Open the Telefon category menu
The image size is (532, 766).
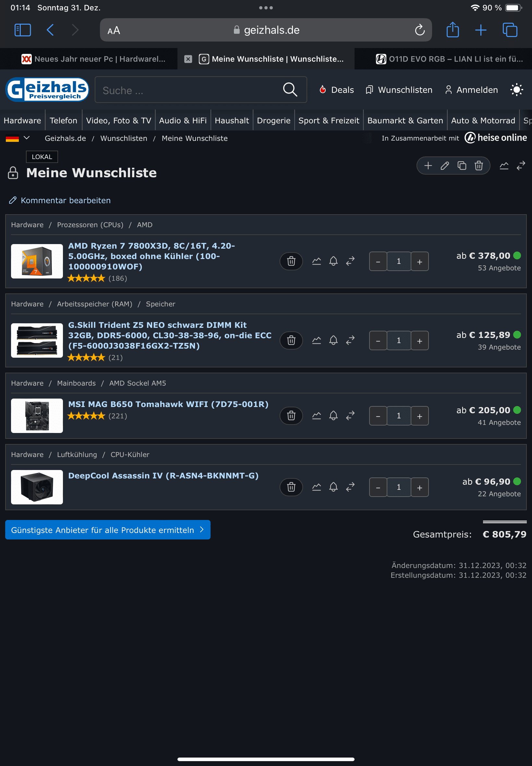(x=63, y=120)
